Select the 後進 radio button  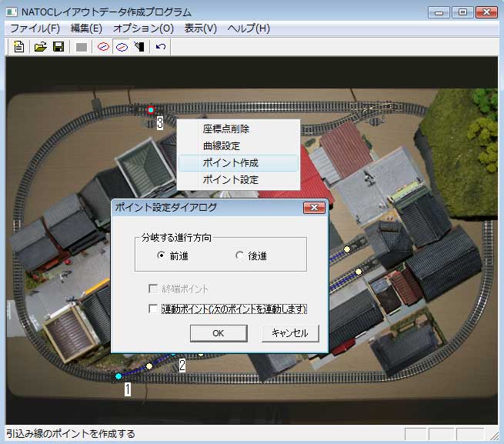pyautogui.click(x=239, y=255)
